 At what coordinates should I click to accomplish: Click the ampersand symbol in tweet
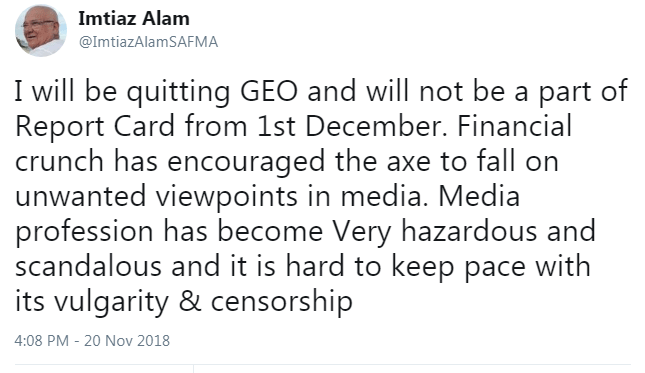(190, 301)
